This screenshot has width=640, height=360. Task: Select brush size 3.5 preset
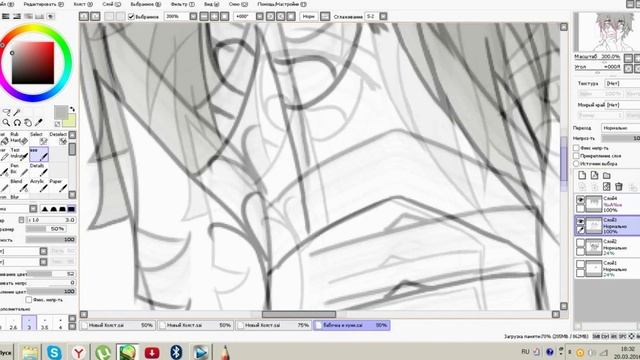click(45, 323)
